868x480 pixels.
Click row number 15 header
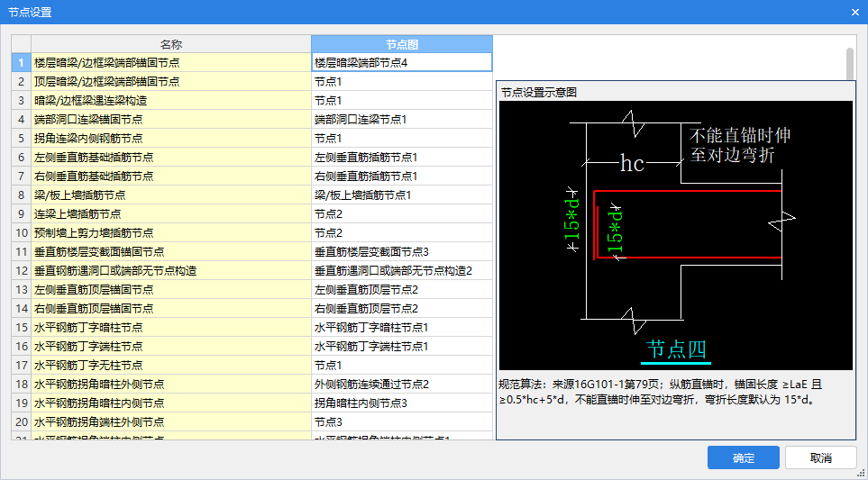(21, 328)
